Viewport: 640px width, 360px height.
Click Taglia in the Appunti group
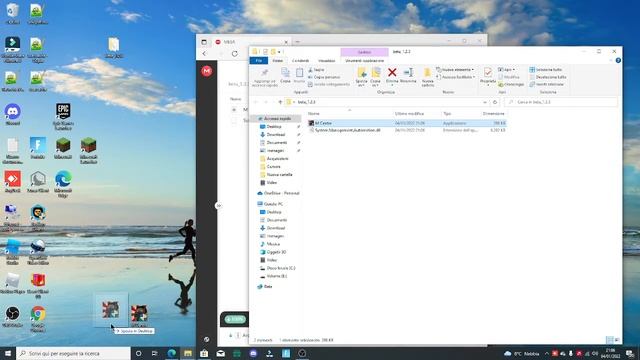click(x=316, y=70)
